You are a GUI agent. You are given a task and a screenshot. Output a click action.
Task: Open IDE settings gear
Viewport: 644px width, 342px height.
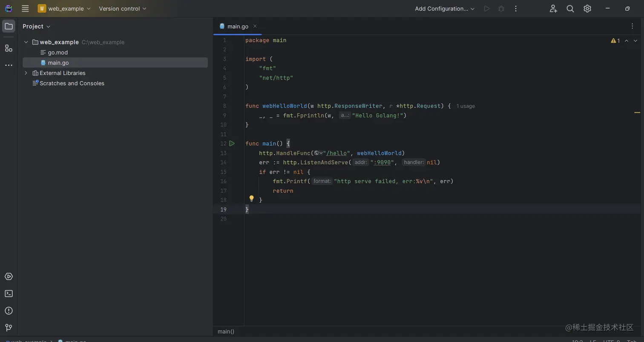coord(587,9)
